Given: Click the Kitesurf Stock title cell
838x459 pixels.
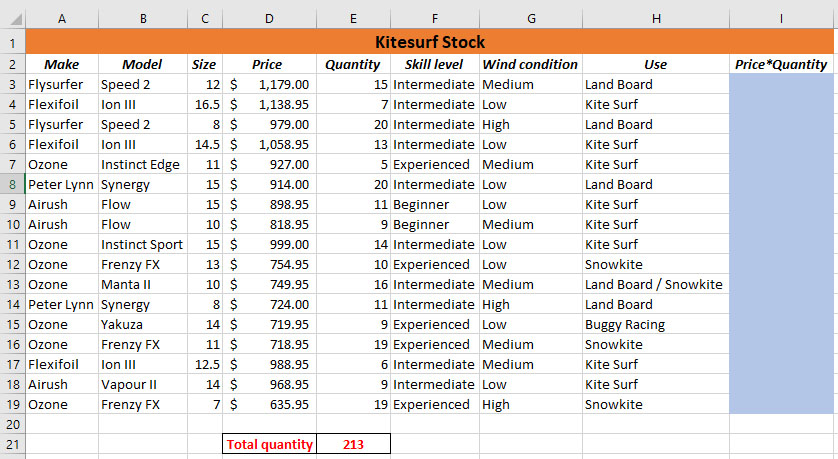Looking at the screenshot, I should (430, 42).
